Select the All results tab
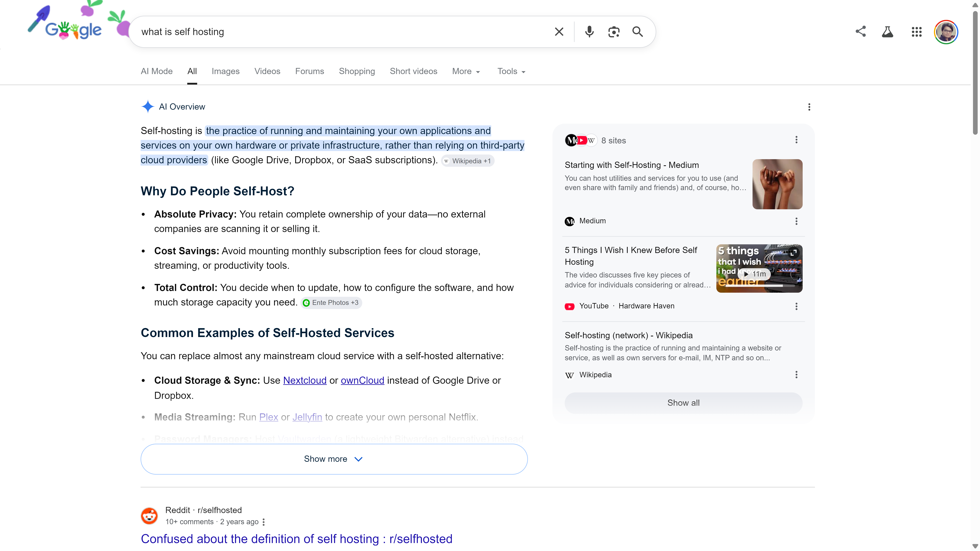This screenshot has width=980, height=551. pyautogui.click(x=192, y=71)
